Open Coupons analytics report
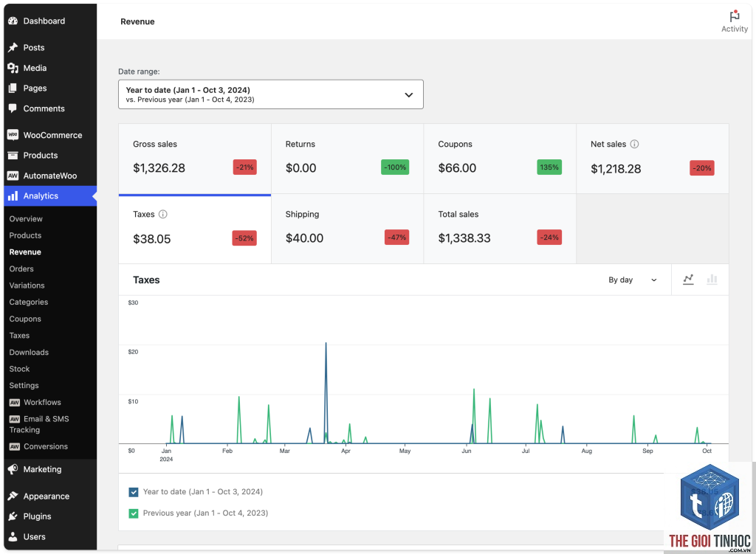Viewport: 756px width, 554px height. click(25, 319)
